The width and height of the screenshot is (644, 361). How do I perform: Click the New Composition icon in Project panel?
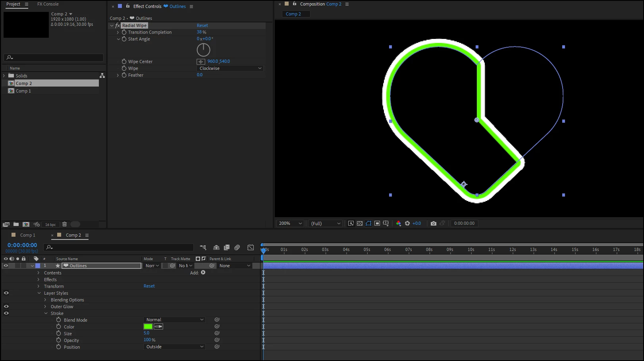click(26, 224)
